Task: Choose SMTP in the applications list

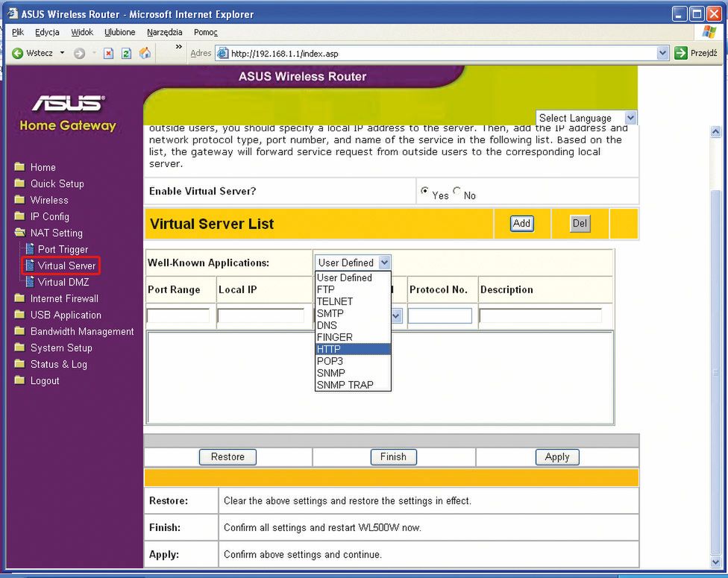Action: (353, 313)
